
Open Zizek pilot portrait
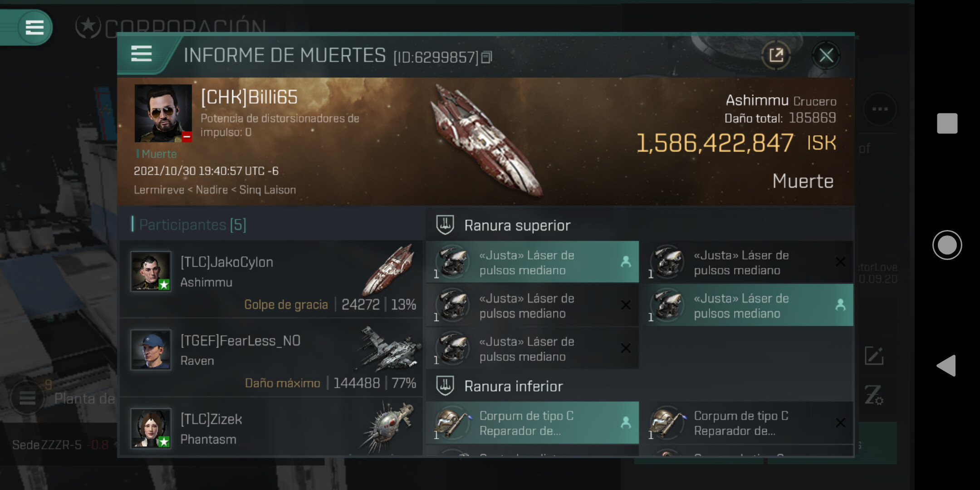pos(151,428)
